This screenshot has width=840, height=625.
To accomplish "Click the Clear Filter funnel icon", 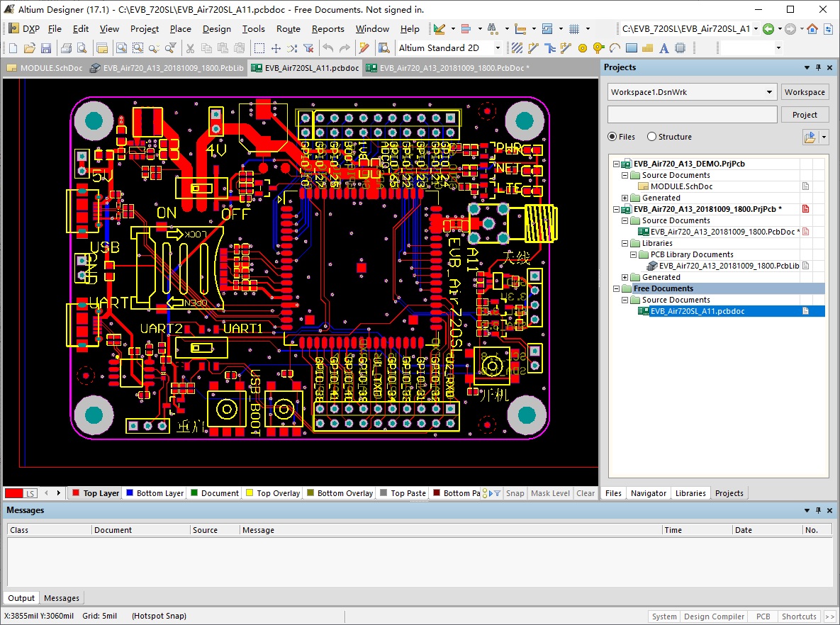I will tap(308, 48).
